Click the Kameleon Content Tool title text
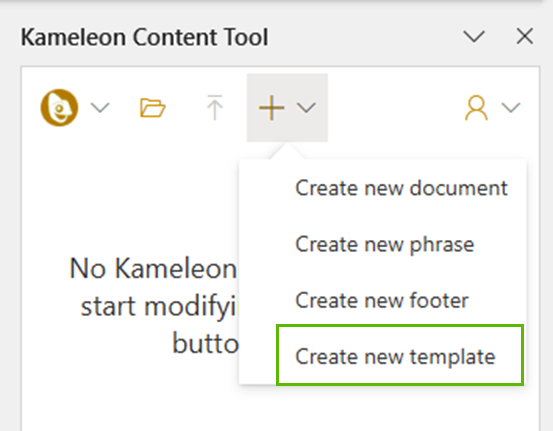The height and width of the screenshot is (431, 553). tap(145, 37)
